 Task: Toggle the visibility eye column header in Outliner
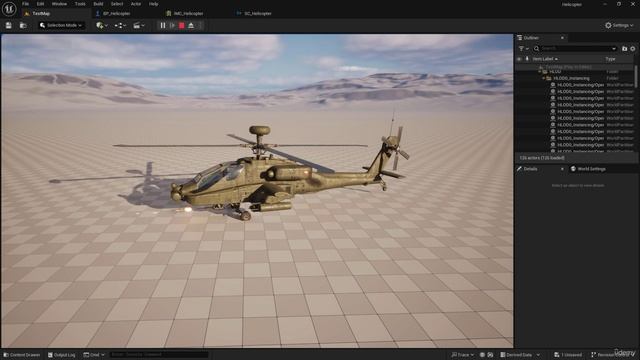pos(519,59)
